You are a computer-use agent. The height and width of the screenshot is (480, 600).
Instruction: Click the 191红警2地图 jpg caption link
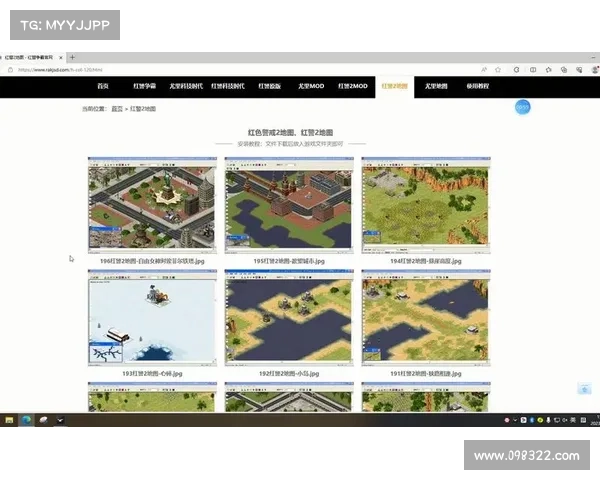[x=426, y=374]
